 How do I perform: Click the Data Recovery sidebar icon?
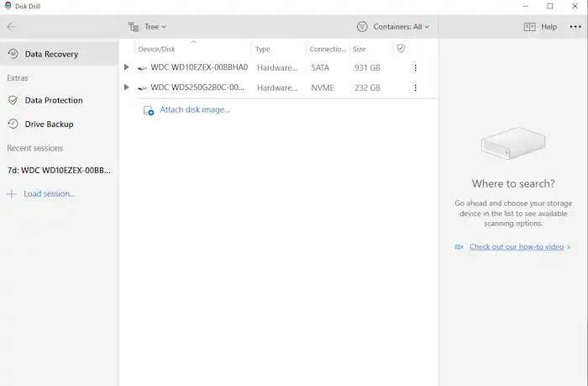point(13,54)
